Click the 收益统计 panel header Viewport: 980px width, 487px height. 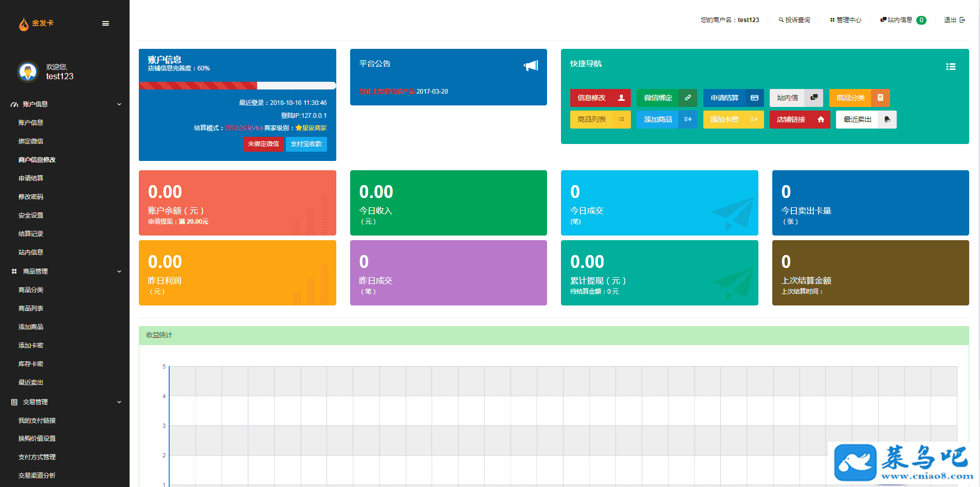coord(554,335)
